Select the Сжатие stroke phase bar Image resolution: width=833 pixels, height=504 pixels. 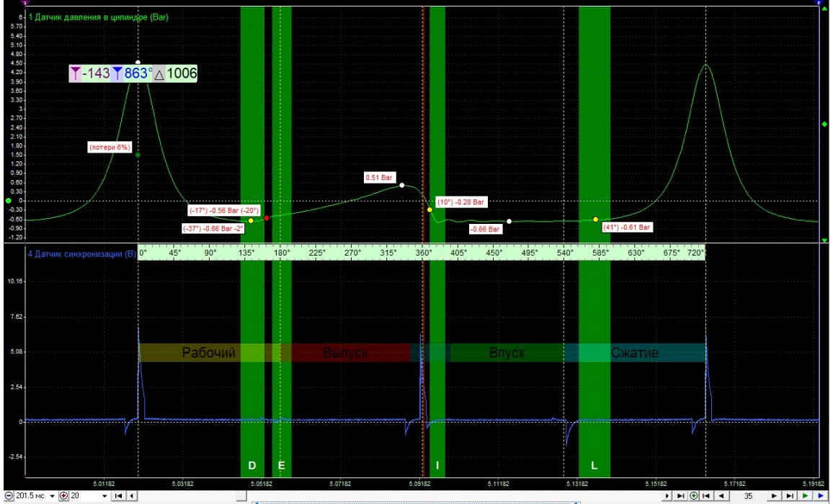pyautogui.click(x=634, y=353)
